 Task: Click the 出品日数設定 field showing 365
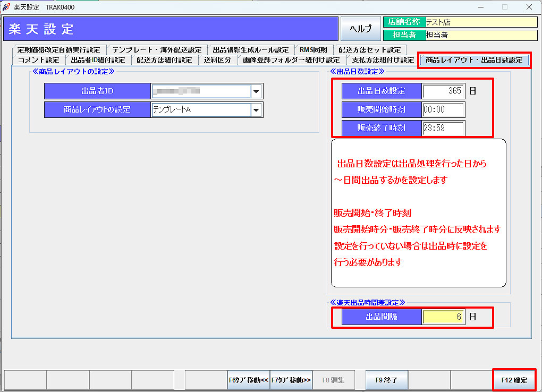443,91
